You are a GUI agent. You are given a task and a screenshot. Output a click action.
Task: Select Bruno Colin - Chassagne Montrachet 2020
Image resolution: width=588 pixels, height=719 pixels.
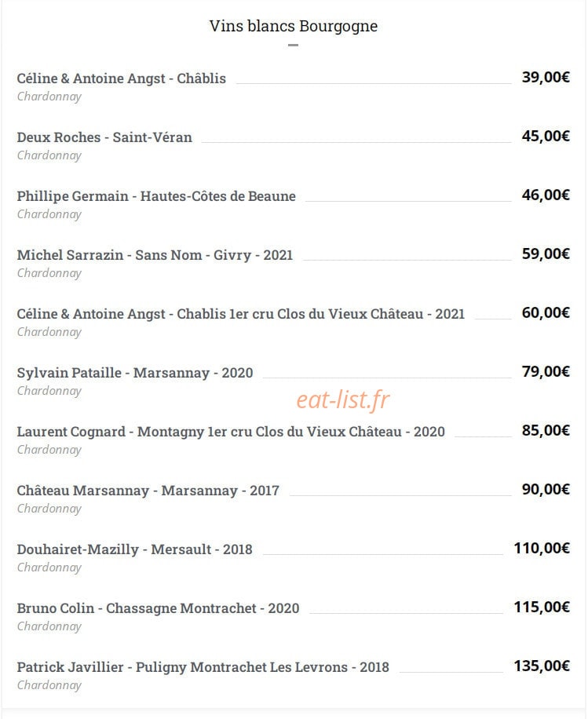(159, 608)
